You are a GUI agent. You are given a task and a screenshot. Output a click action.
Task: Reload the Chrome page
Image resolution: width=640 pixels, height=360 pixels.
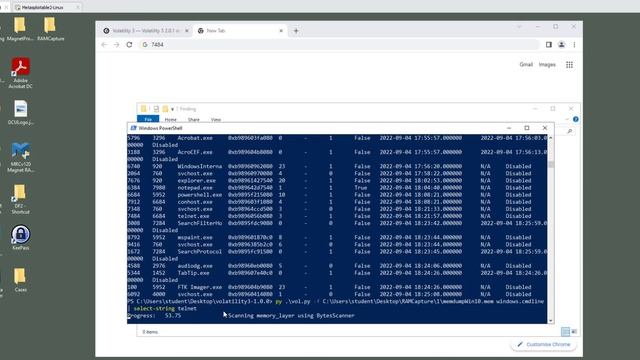click(129, 44)
